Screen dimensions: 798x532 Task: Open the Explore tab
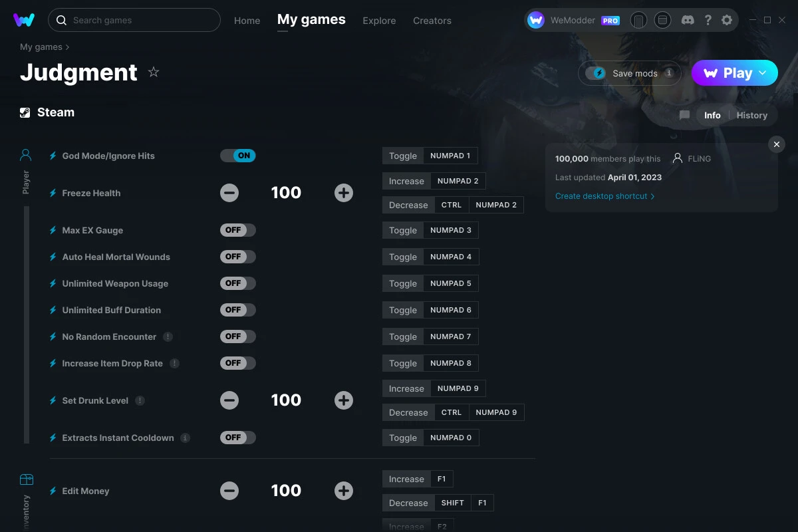(379, 21)
